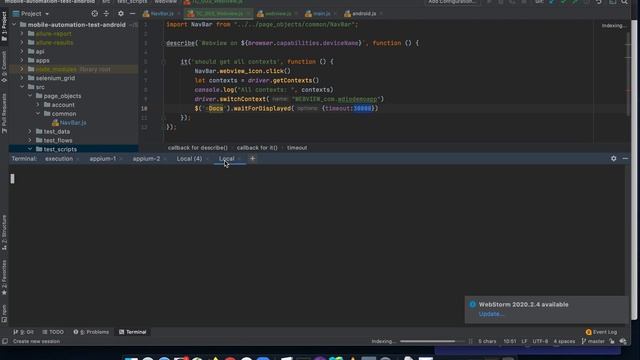Open the Local (4) terminal tab
Screen dimensions: 640x360
coord(189,158)
